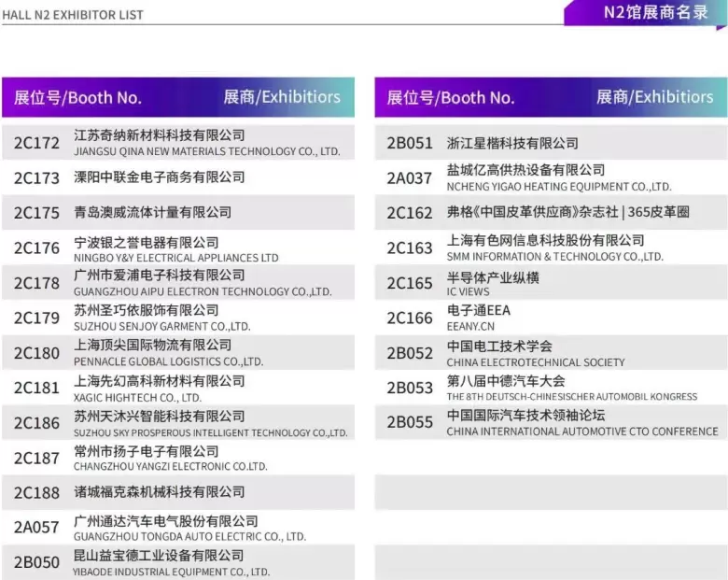Select 宁波银之誉电器有限公司 name
The height and width of the screenshot is (580, 728).
coord(147,242)
